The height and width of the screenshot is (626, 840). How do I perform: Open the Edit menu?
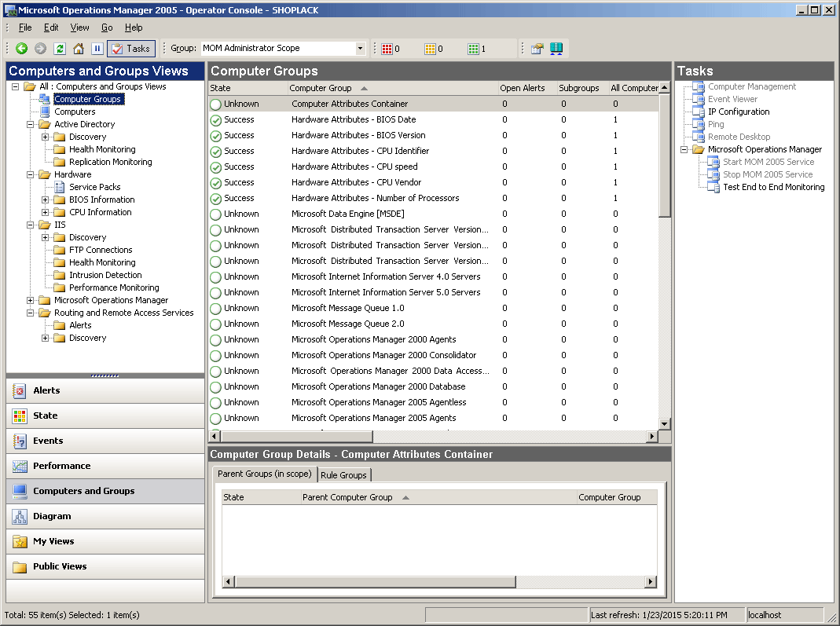(x=51, y=27)
